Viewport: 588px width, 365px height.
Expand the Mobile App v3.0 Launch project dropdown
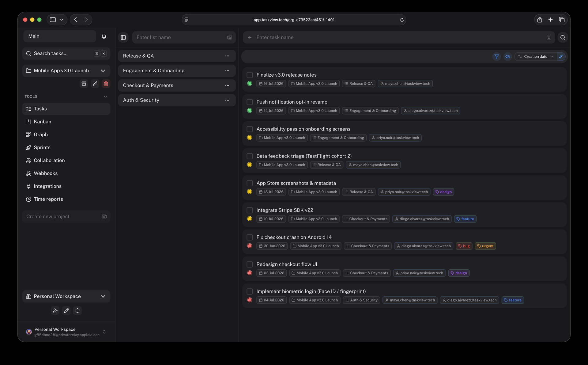coord(103,70)
